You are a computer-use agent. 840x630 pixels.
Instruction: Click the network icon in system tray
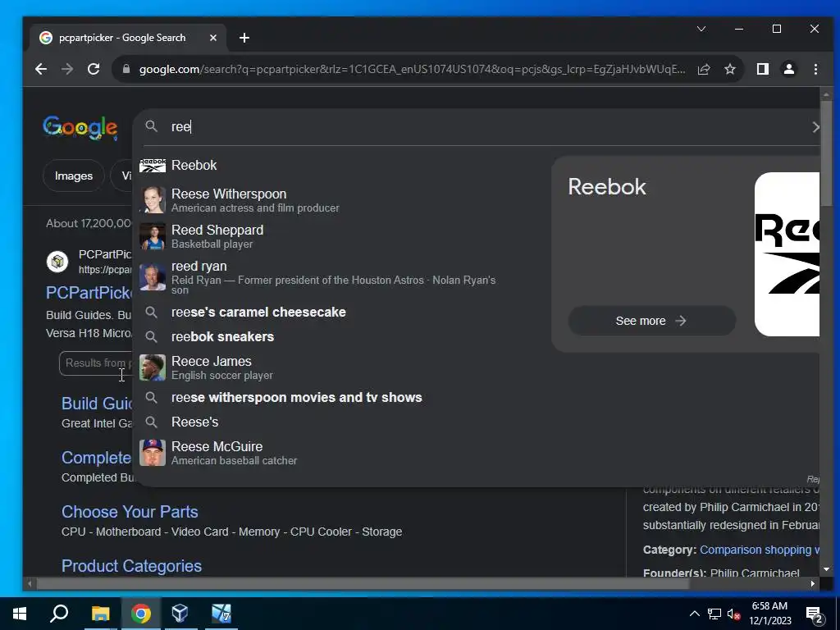click(x=714, y=614)
